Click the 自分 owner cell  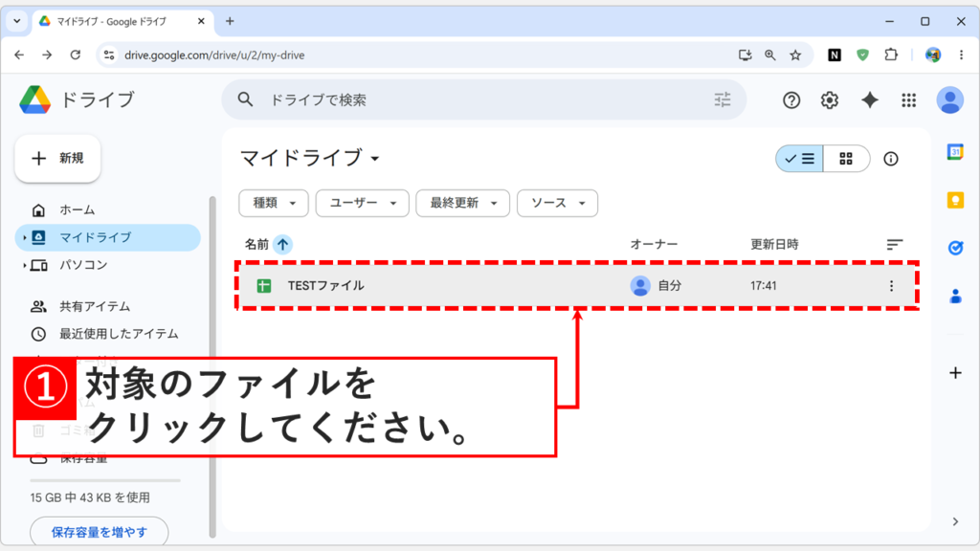tap(656, 285)
